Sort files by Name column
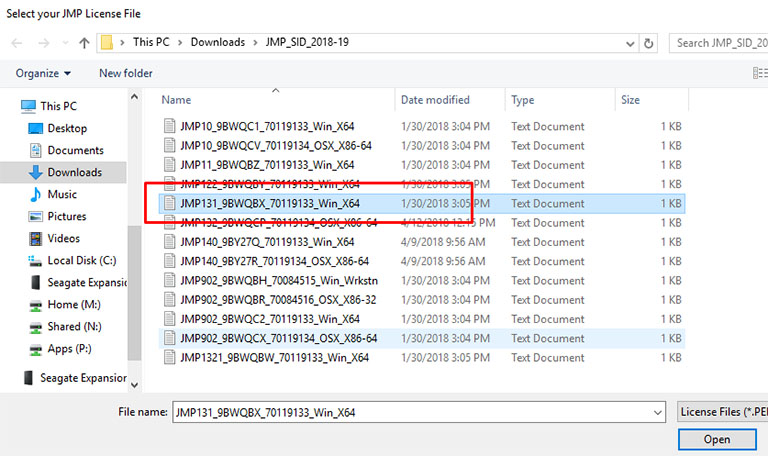 tap(176, 100)
